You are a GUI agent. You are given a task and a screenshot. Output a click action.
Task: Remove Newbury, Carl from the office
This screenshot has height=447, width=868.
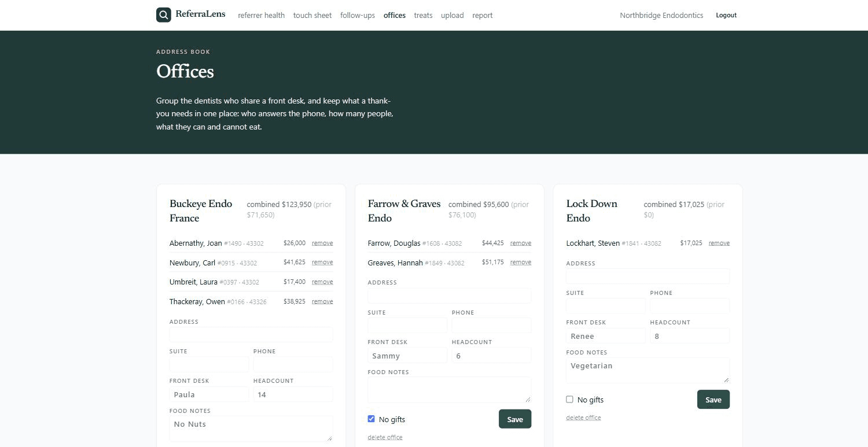pyautogui.click(x=322, y=263)
